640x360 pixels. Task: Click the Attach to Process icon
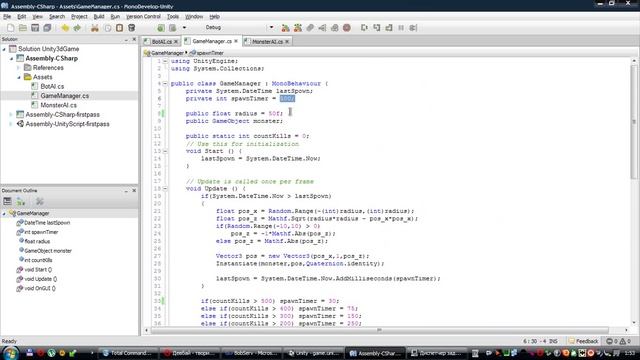tap(310, 28)
